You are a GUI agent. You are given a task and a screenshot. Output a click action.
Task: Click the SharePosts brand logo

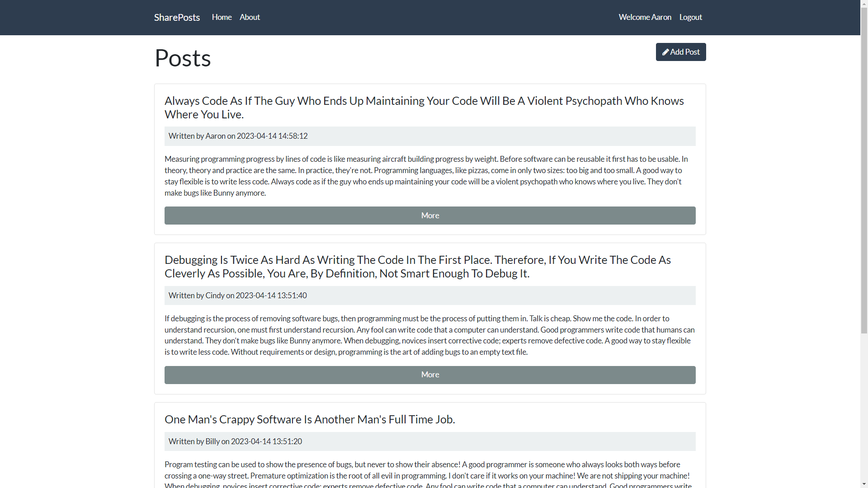[177, 17]
